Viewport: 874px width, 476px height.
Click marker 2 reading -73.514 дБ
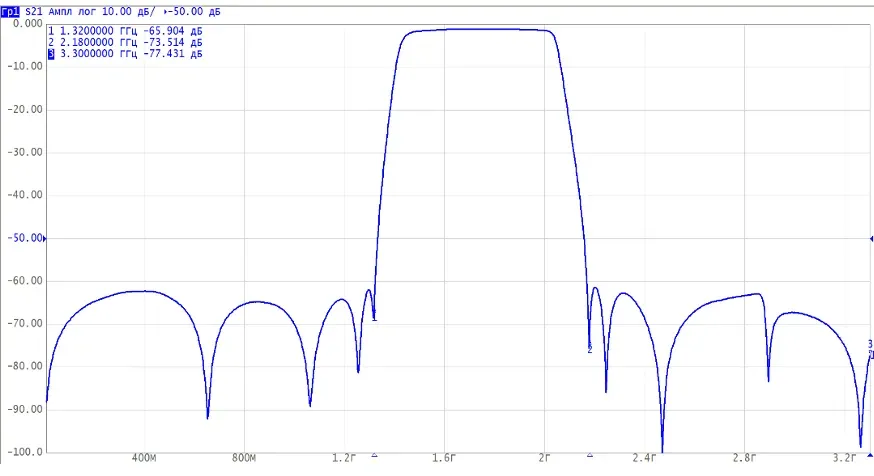[172, 42]
